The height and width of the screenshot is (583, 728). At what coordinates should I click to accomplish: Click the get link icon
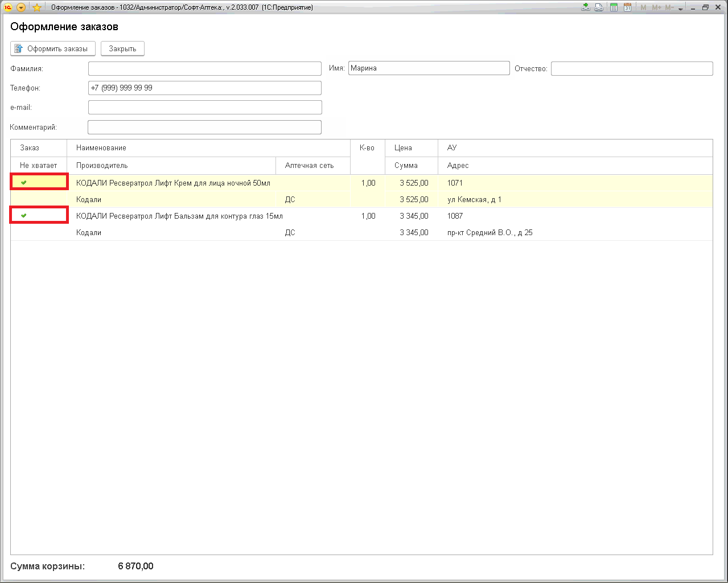(585, 7)
